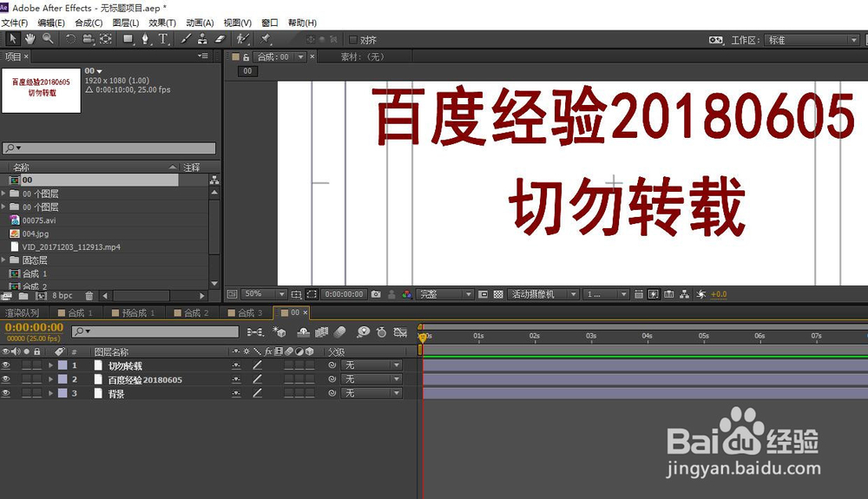868x499 pixels.
Task: Hide the 背景 layer eye icon
Action: [x=6, y=393]
